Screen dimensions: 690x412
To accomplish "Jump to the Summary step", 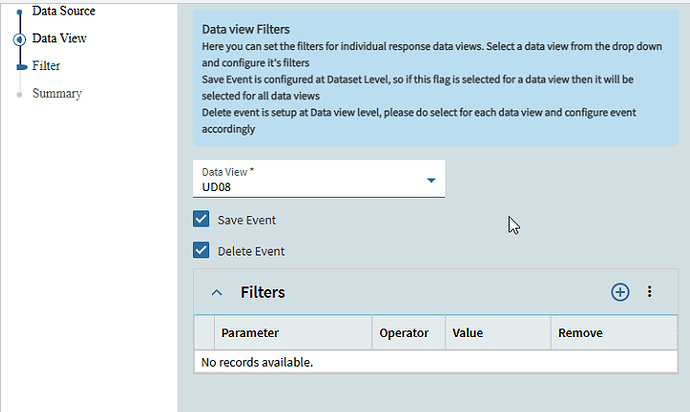I will coord(57,93).
